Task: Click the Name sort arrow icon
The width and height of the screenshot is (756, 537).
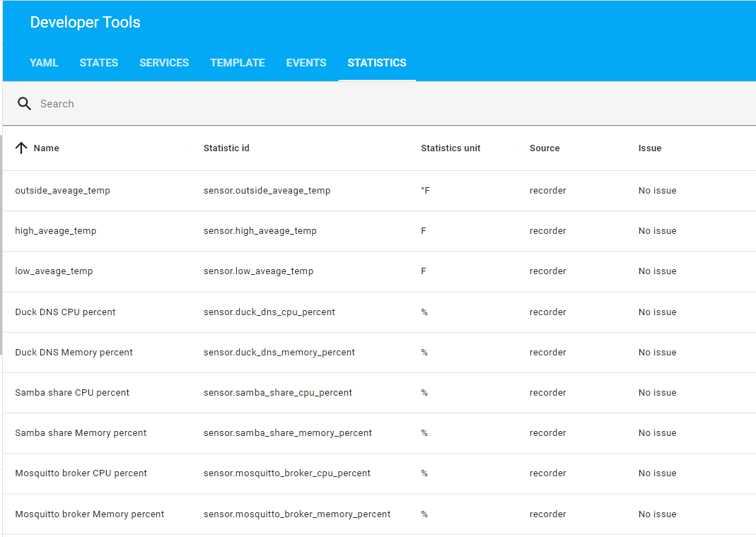Action: [x=21, y=148]
